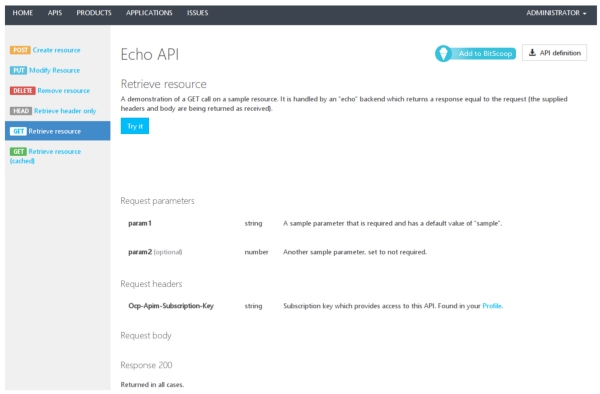Open the APIS menu item
Image resolution: width=600 pixels, height=394 pixels.
(55, 13)
